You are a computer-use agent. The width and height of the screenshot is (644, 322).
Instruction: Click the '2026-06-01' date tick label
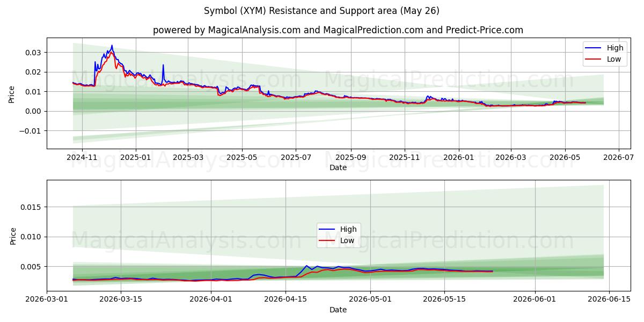coord(535,299)
